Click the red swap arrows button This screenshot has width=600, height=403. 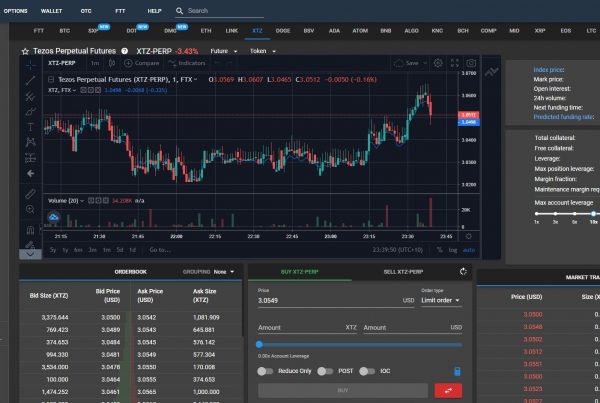(x=448, y=391)
